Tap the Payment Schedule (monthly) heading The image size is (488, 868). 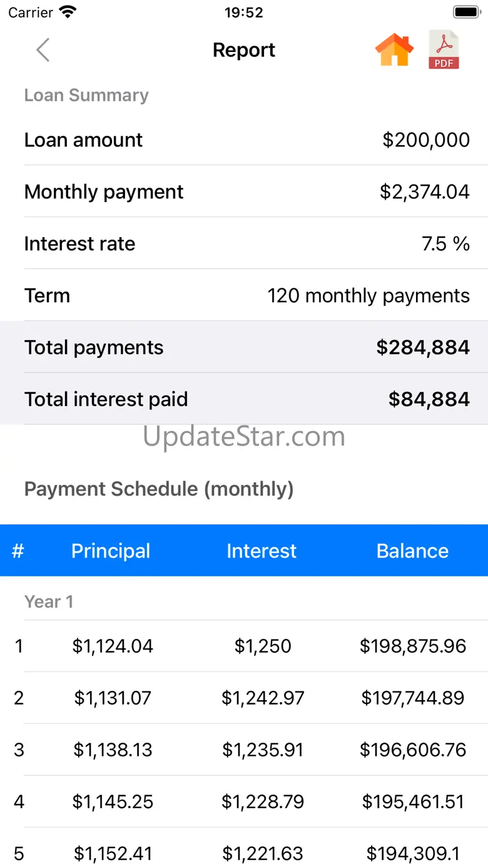(159, 489)
